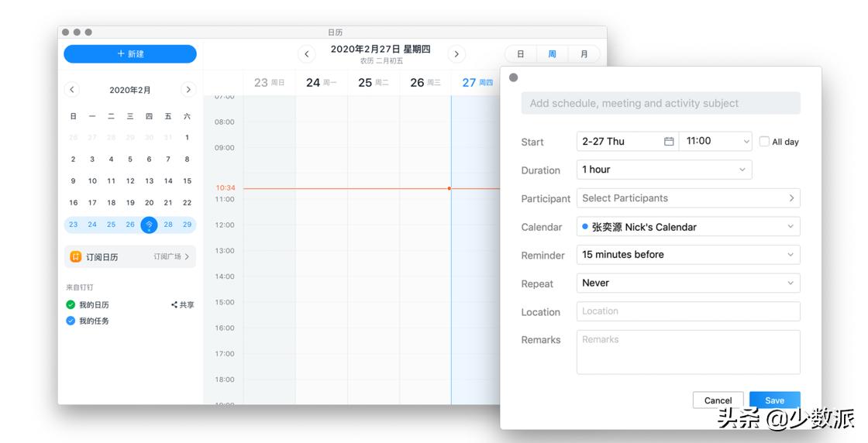Go to next week in header
Viewport: 868px width, 443px height.
[x=456, y=54]
